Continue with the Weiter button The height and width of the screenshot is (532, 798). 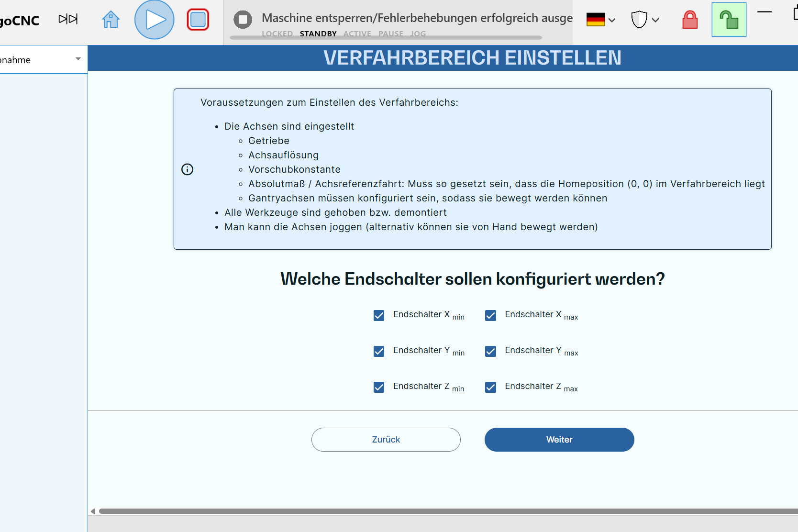[559, 440]
